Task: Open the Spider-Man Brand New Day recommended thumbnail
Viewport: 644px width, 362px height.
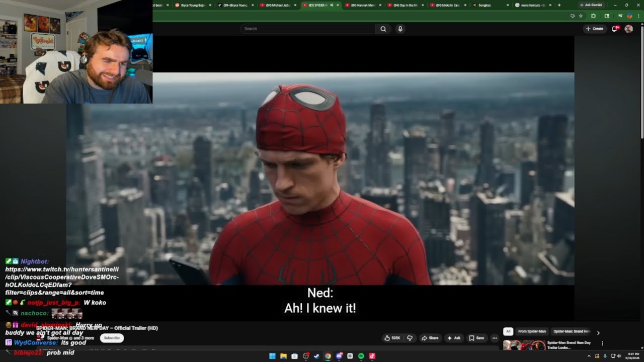Action: (524, 345)
